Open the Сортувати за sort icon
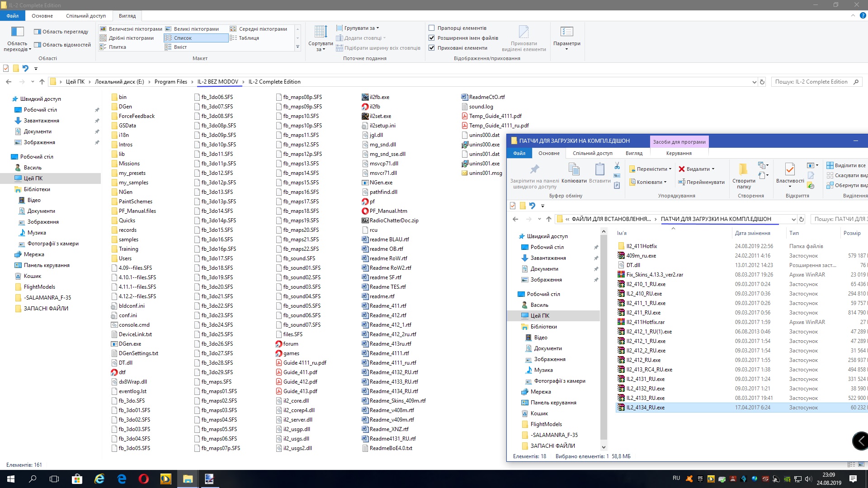 [321, 33]
